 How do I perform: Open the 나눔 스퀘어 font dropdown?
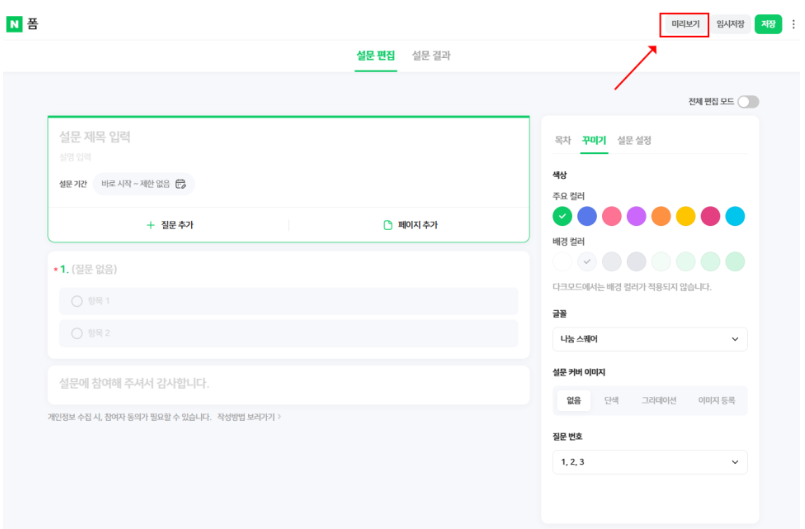649,339
